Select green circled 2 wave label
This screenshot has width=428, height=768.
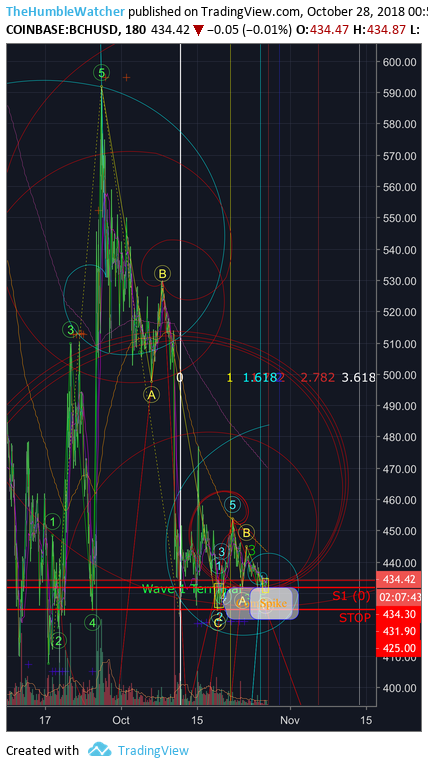pos(59,640)
